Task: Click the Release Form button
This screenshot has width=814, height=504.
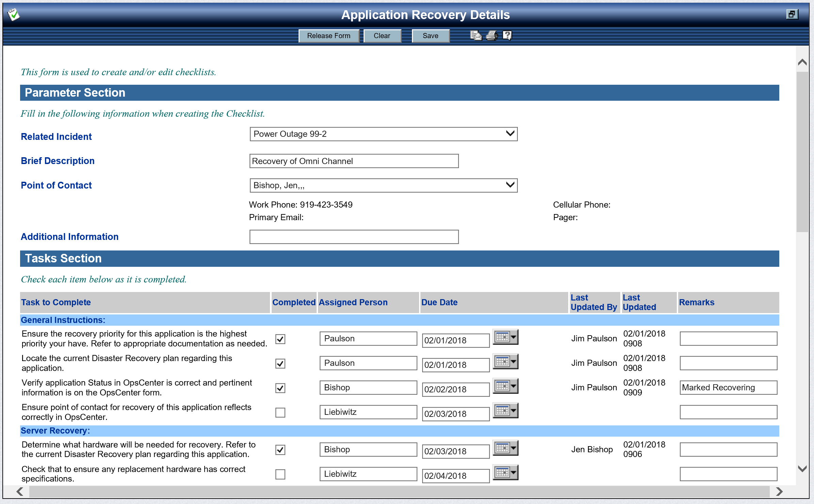Action: (x=329, y=36)
